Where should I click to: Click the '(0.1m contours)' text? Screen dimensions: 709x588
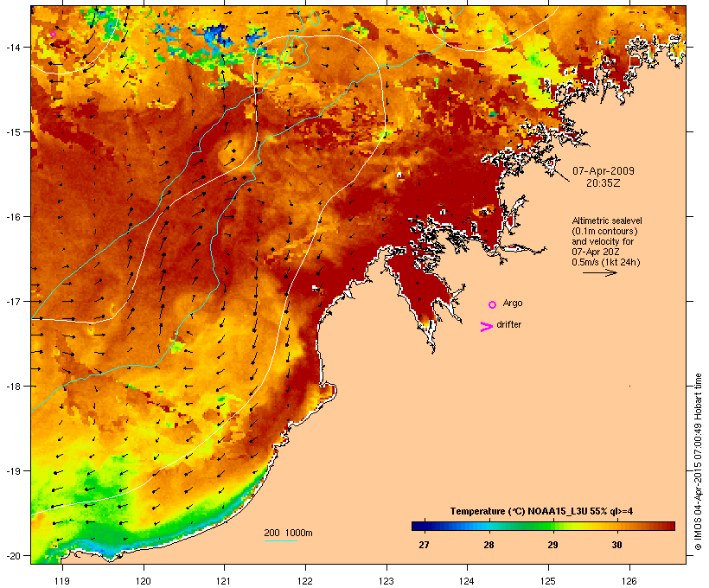tap(604, 231)
